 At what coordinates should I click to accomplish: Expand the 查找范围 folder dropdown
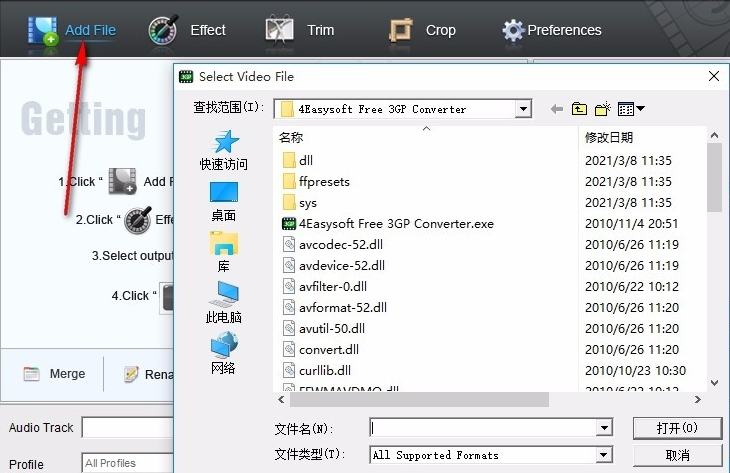pos(523,109)
